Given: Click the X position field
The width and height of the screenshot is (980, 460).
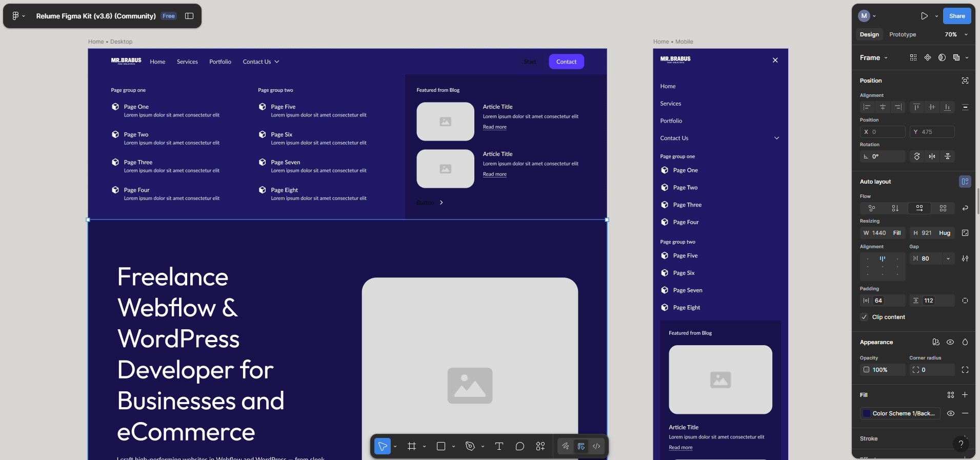Looking at the screenshot, I should (883, 132).
